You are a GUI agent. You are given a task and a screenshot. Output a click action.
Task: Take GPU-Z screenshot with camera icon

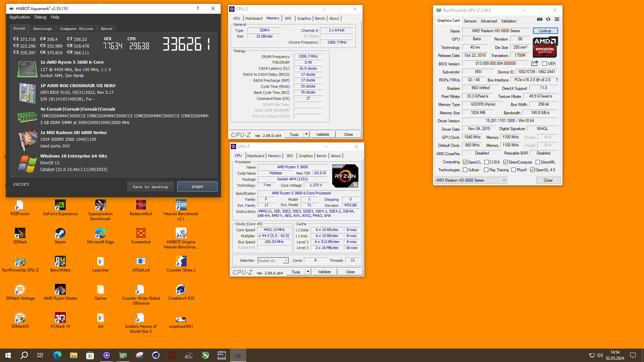pos(539,19)
